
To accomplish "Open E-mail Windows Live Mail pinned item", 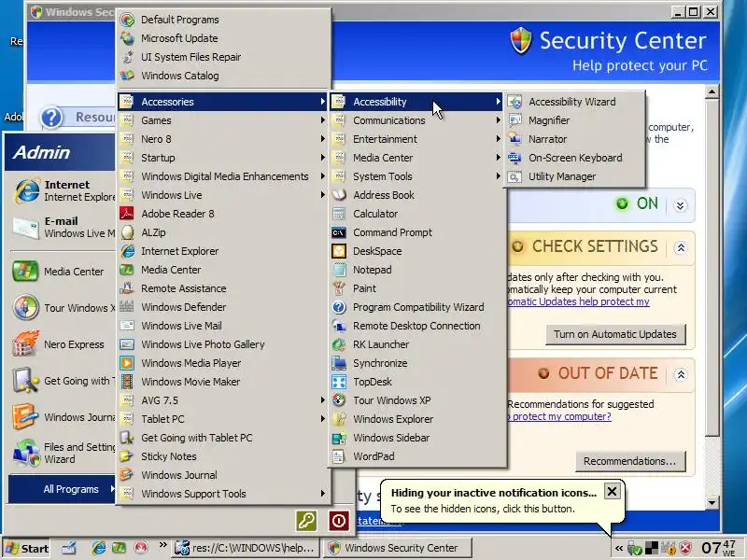I will (x=62, y=228).
